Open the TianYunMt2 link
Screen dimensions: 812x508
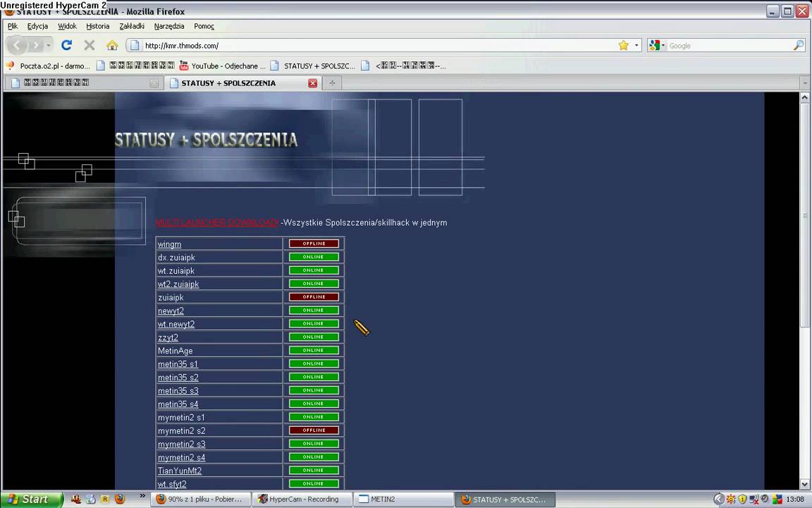click(180, 471)
